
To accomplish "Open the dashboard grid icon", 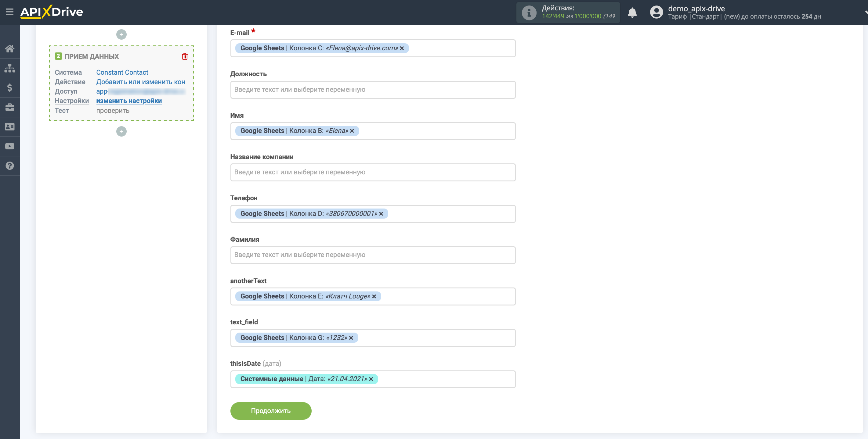I will [9, 68].
